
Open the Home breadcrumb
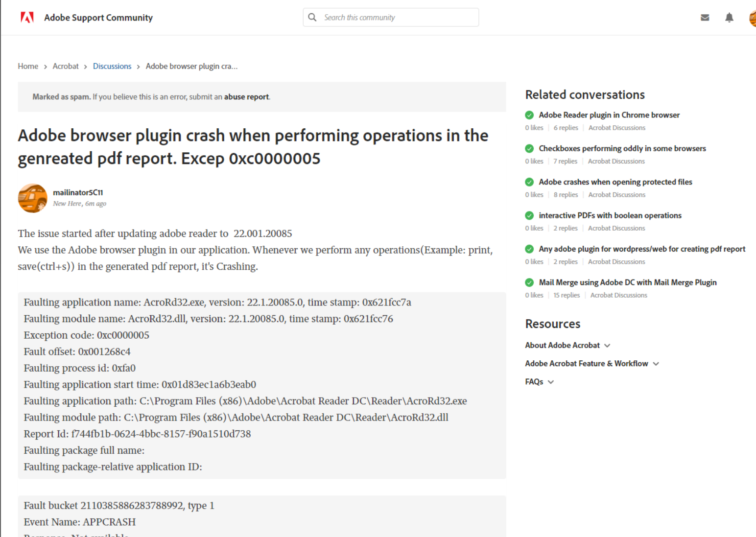[x=28, y=66]
